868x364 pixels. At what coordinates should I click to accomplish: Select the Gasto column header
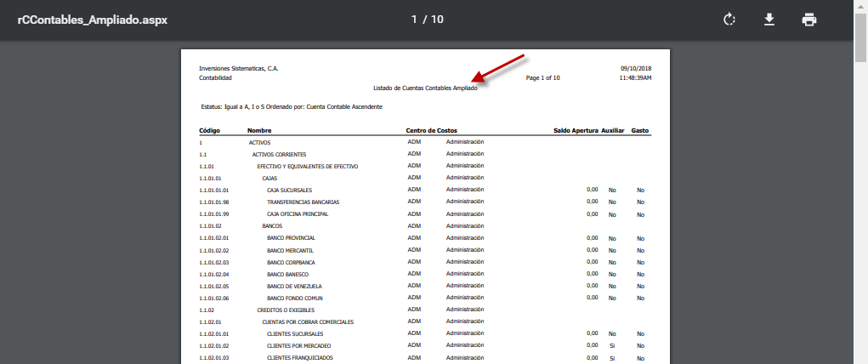point(640,130)
